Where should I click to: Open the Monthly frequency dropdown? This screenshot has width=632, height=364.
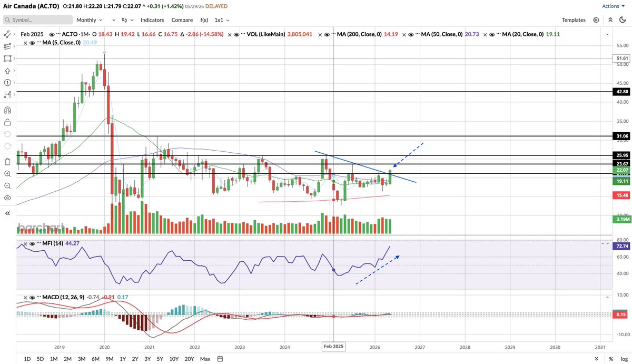point(90,20)
